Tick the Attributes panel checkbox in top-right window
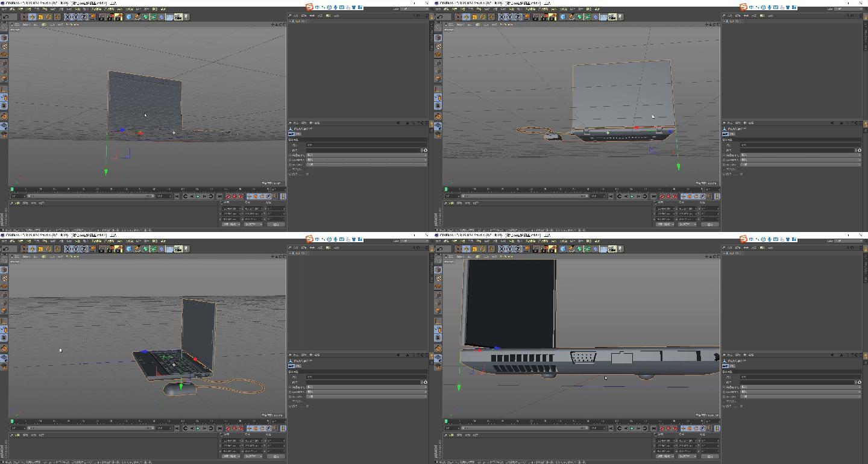This screenshot has width=868, height=464. coord(741,174)
